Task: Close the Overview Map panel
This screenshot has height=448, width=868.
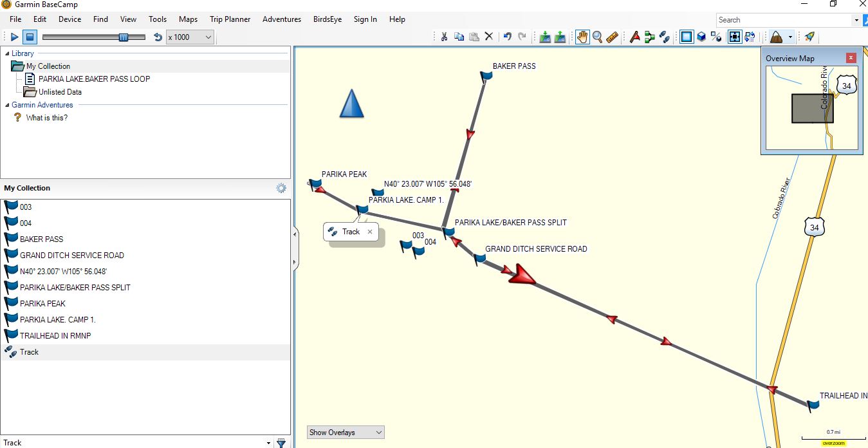Action: click(851, 58)
